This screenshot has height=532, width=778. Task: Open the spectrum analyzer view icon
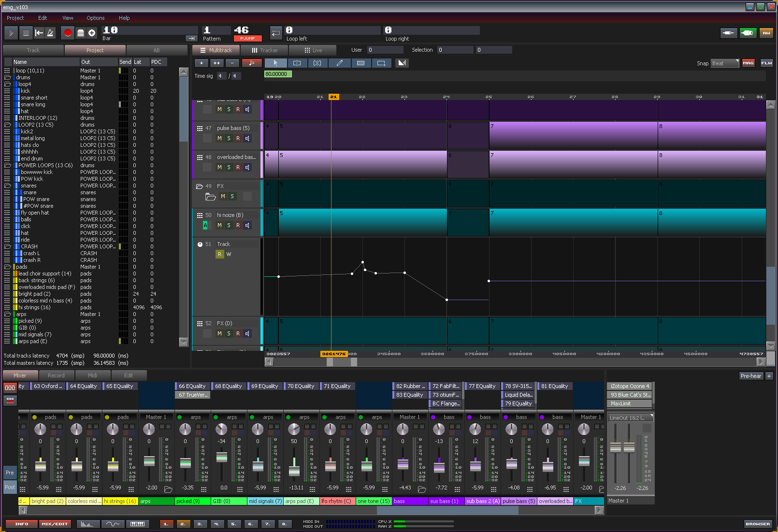coord(88,524)
